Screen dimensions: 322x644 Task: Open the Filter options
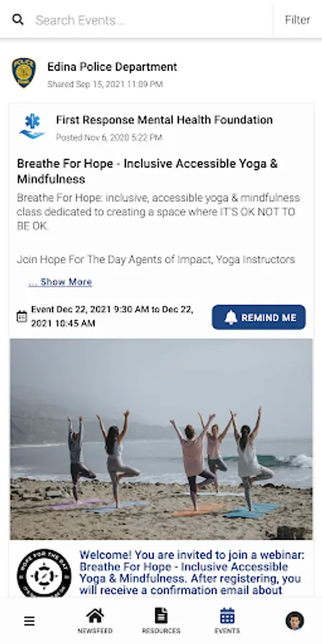coord(298,20)
